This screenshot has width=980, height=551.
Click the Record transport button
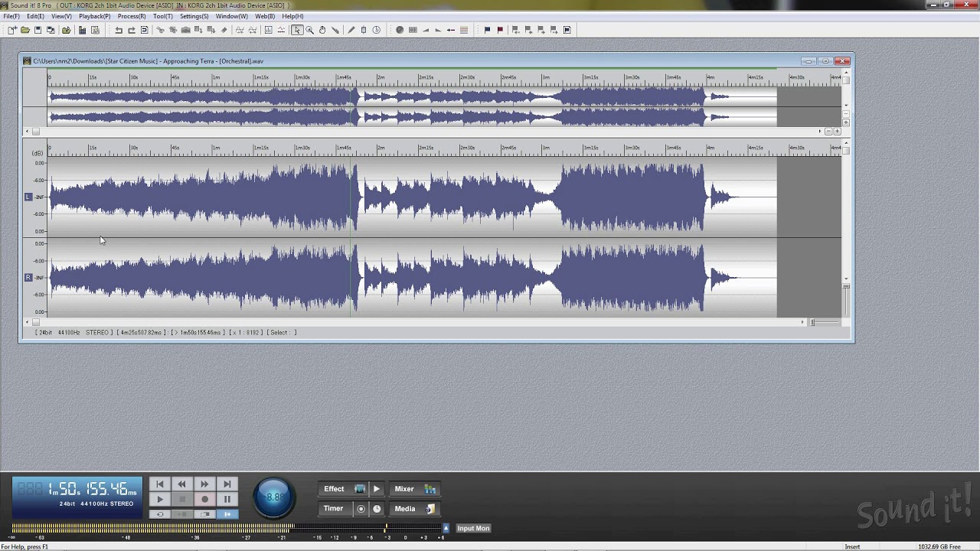coord(204,500)
